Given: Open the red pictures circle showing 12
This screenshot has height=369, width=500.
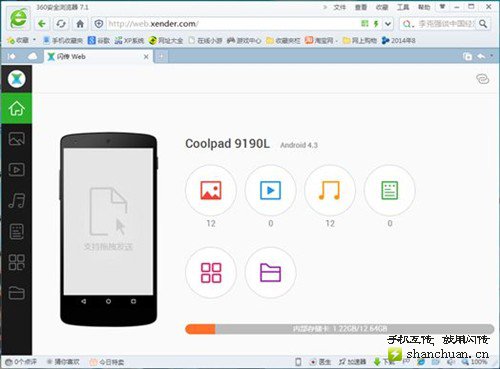Looking at the screenshot, I should point(211,190).
